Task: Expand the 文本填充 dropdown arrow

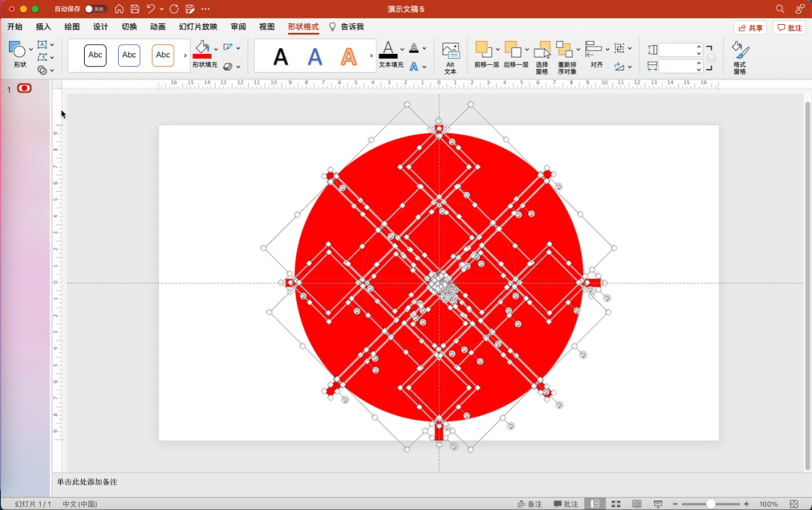Action: 401,50
